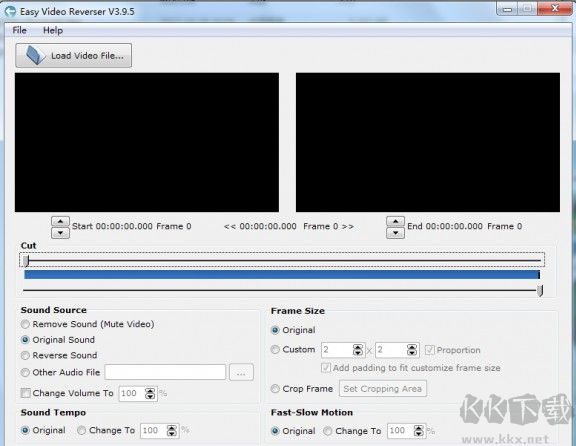The image size is (576, 446).
Task: Close the Easy Video Reverser window
Action: click(555, 8)
